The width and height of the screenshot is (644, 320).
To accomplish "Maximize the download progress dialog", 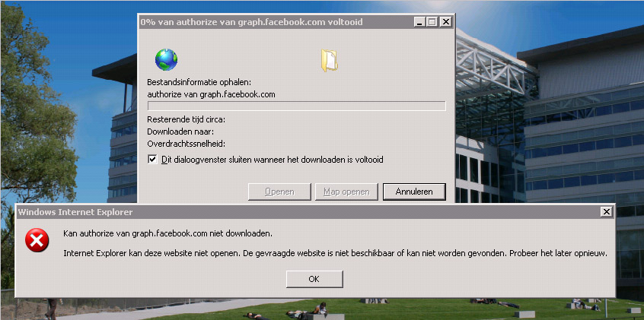I will point(432,23).
